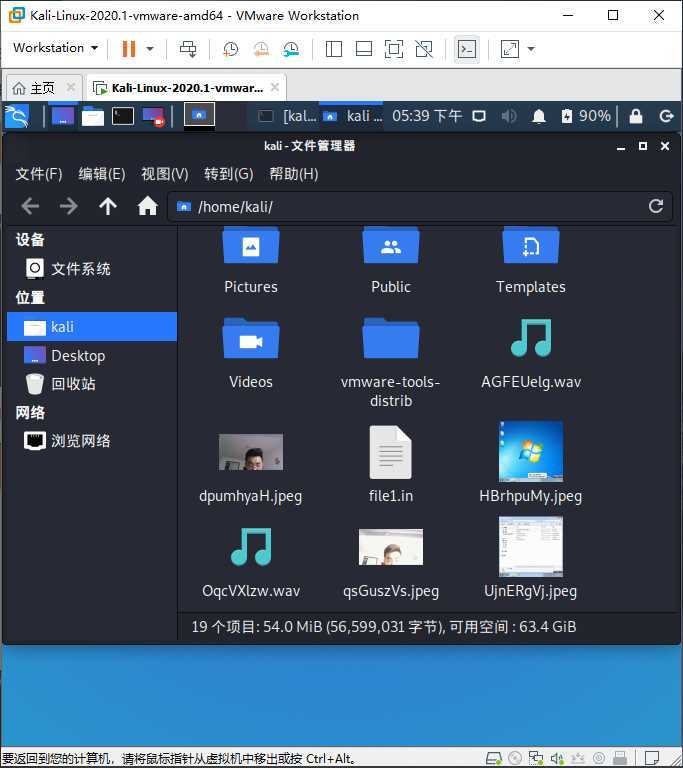Screen dimensions: 683x768
Task: Open the 文件(F) menu
Action: pyautogui.click(x=39, y=174)
